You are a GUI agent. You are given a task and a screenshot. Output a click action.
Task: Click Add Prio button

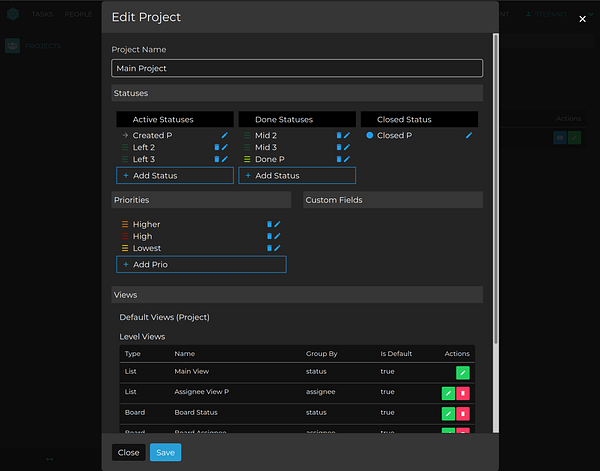click(201, 265)
